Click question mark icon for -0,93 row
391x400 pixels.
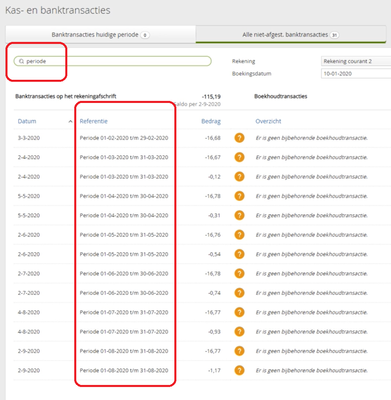pos(239,332)
